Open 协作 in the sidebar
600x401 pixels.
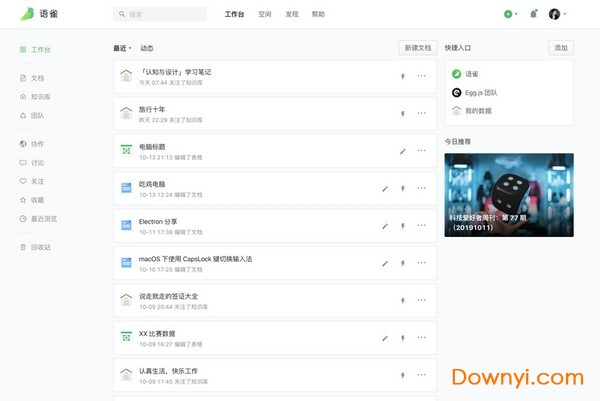pos(32,144)
